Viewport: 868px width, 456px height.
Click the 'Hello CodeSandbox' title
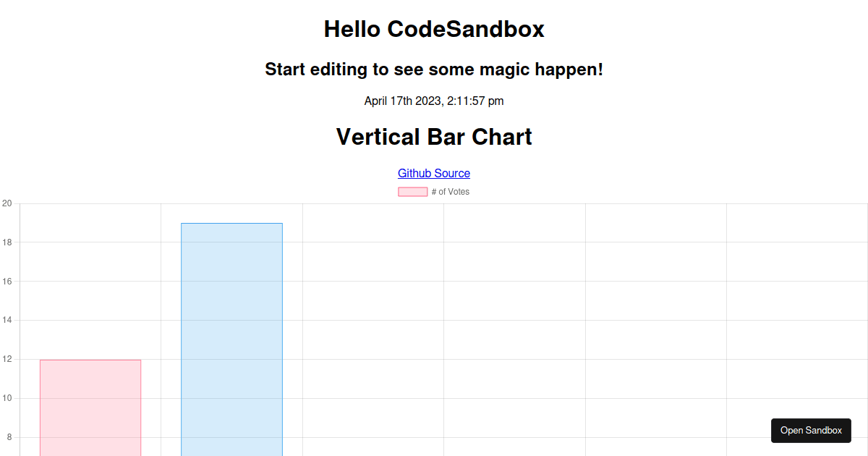coord(434,29)
